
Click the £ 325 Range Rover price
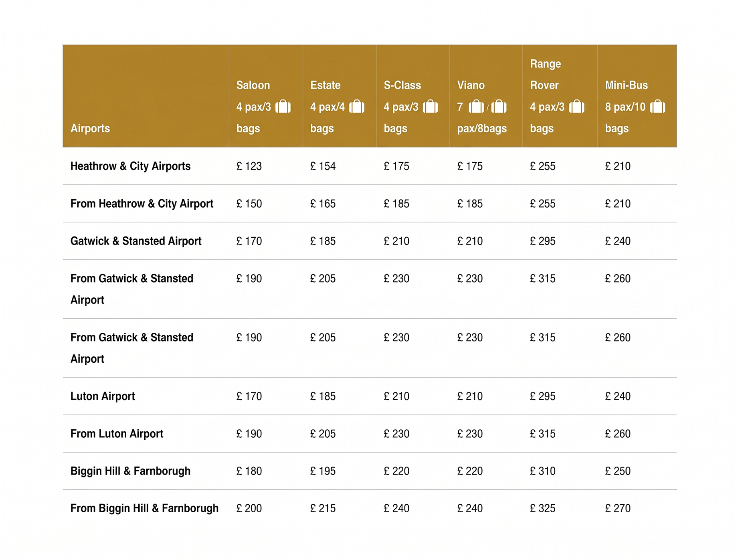coord(543,508)
